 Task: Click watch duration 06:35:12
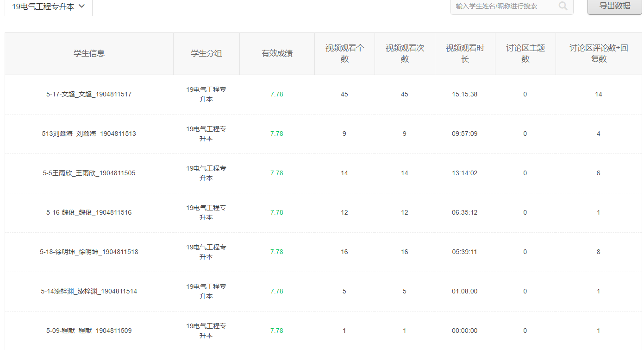[465, 212]
